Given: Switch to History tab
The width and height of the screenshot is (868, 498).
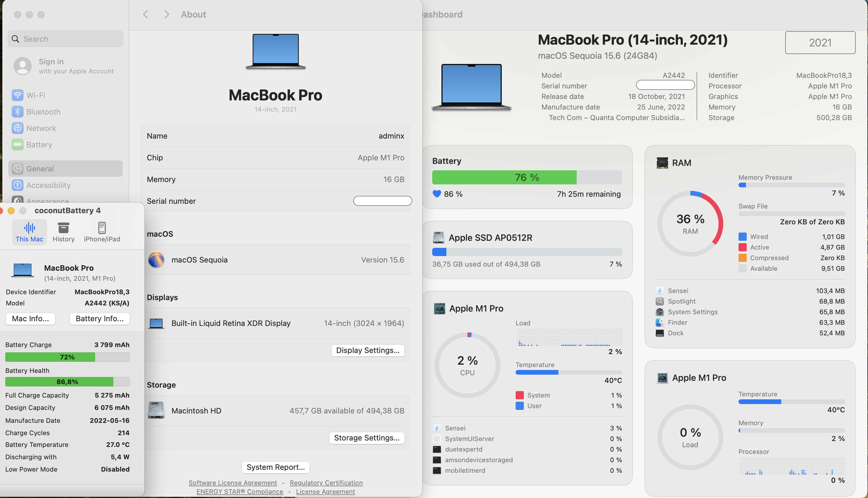Looking at the screenshot, I should [63, 232].
